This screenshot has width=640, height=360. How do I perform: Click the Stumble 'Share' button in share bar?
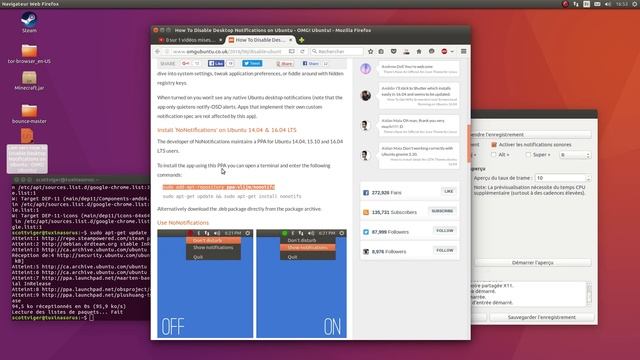284,63
